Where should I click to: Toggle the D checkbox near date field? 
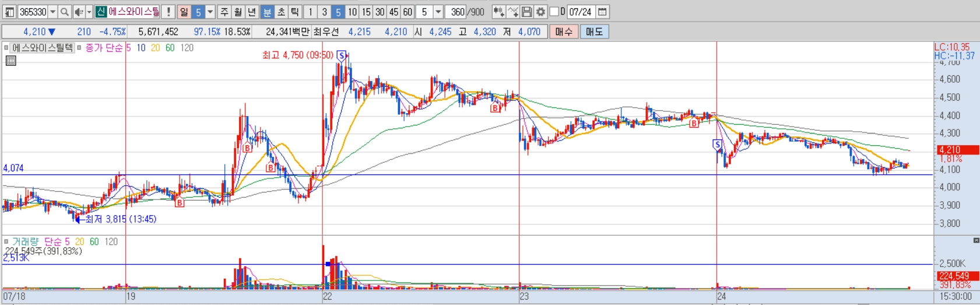554,12
